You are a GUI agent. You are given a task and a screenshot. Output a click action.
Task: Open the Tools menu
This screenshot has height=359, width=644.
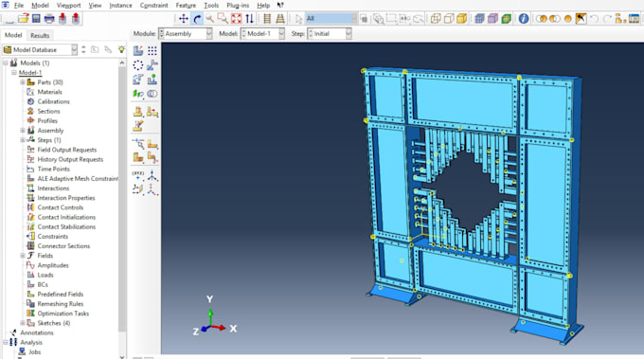[x=211, y=6]
